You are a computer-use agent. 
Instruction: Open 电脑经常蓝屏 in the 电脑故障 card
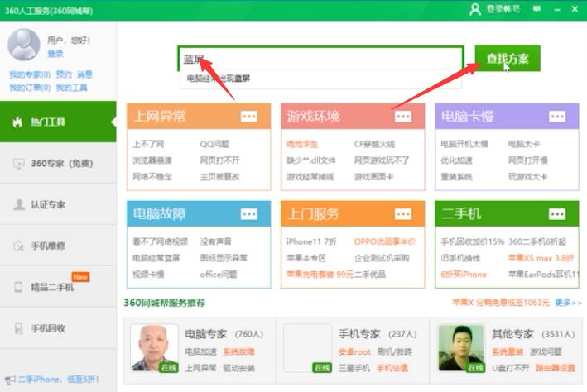[x=156, y=258]
